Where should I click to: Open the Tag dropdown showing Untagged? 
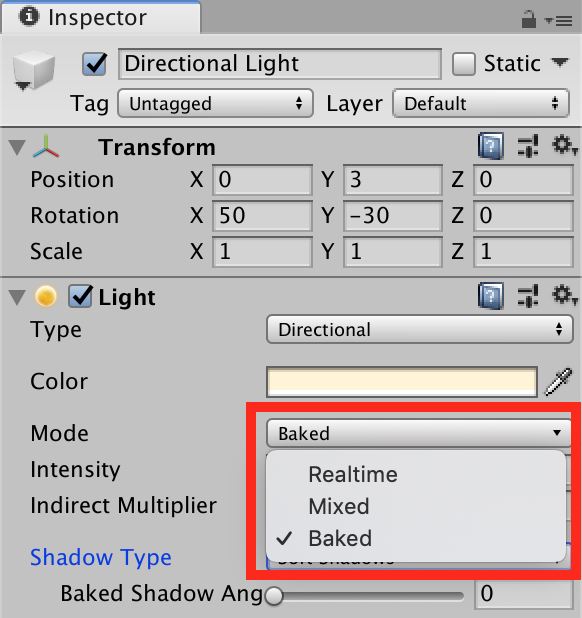215,104
